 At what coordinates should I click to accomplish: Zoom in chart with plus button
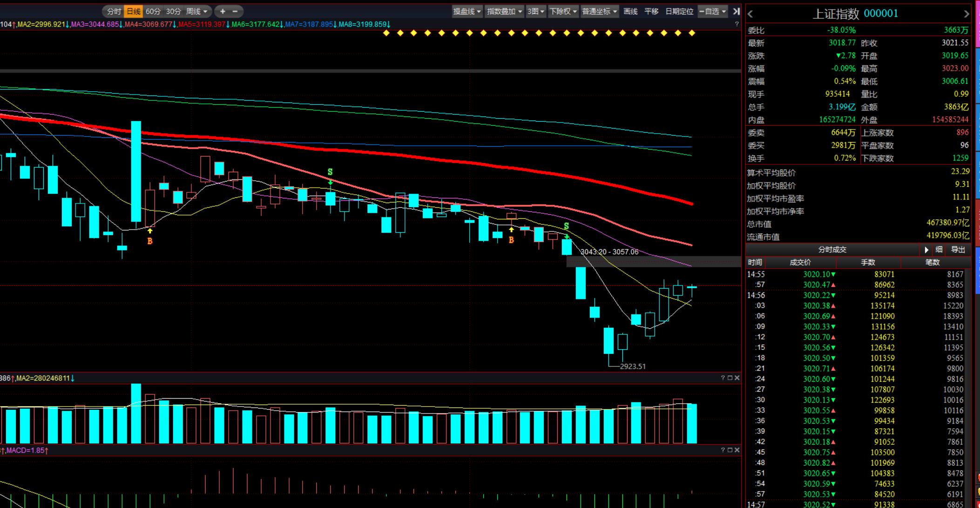pos(223,11)
